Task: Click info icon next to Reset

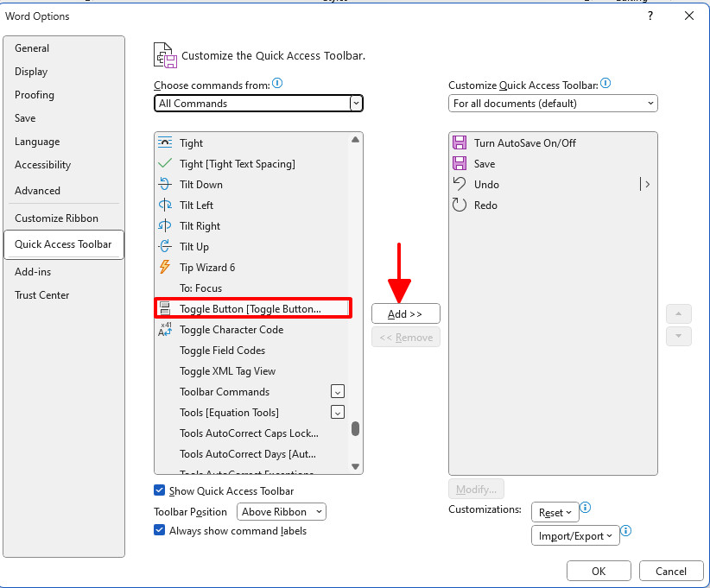Action: [585, 508]
